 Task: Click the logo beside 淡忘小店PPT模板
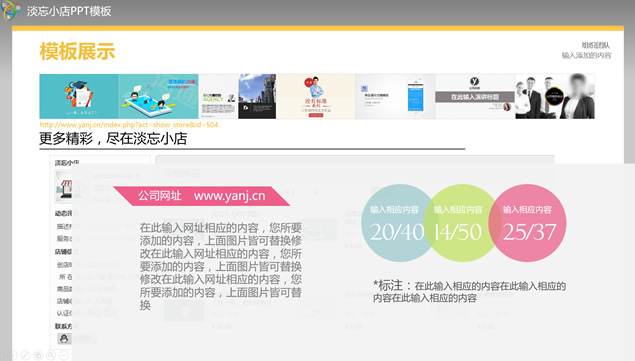click(11, 11)
